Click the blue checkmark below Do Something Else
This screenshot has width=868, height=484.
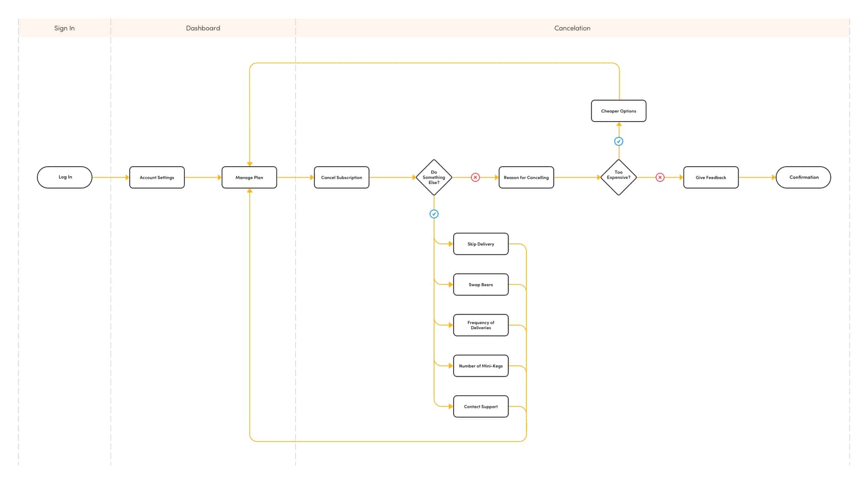tap(434, 214)
